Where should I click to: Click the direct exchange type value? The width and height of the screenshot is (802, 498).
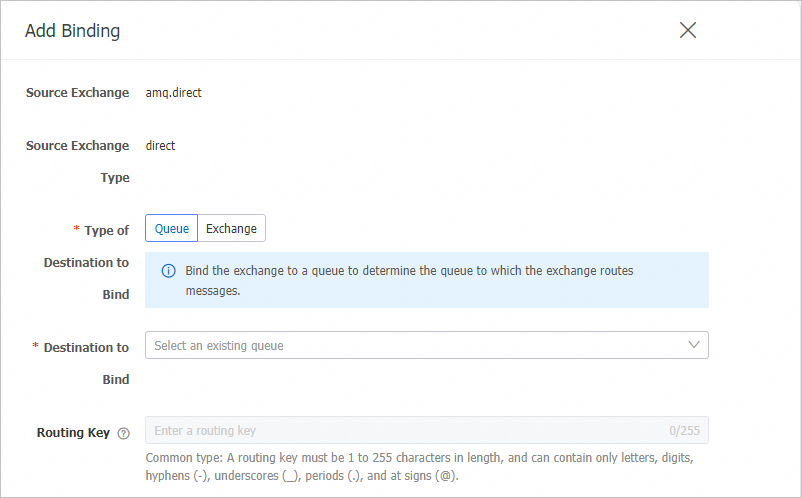click(x=160, y=146)
